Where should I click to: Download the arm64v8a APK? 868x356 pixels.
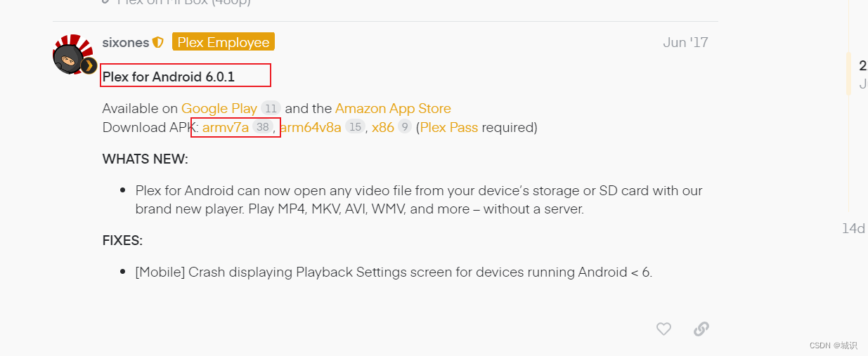tap(311, 127)
